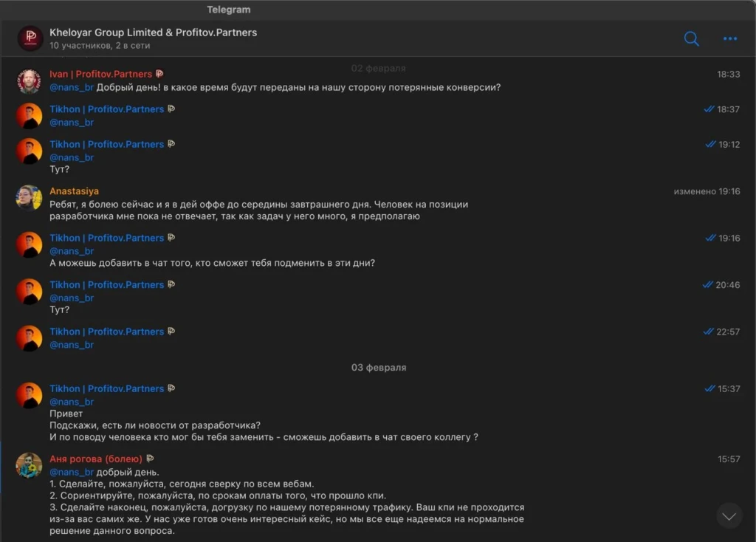Click the Telegram window title
The height and width of the screenshot is (542, 756).
tap(229, 9)
